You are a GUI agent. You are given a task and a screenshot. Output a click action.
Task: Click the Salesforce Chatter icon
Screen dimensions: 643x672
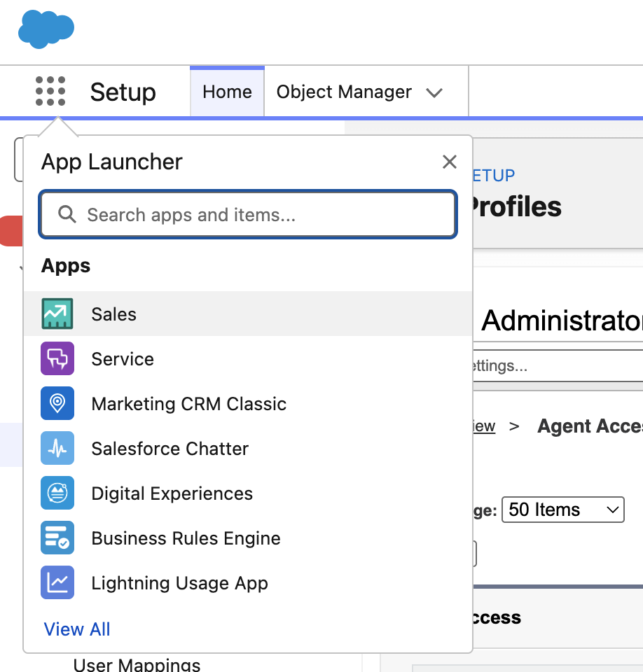57,448
